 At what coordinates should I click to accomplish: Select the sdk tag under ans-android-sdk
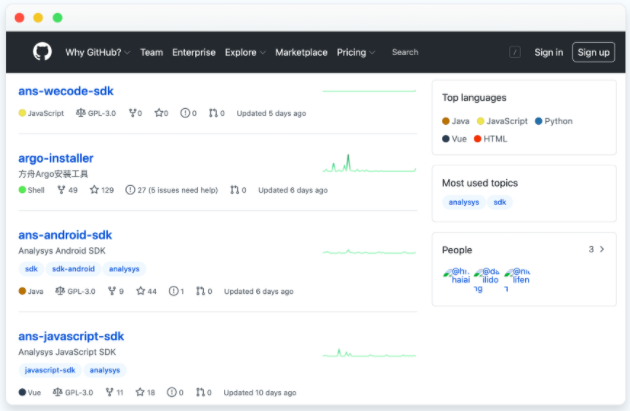coord(31,269)
